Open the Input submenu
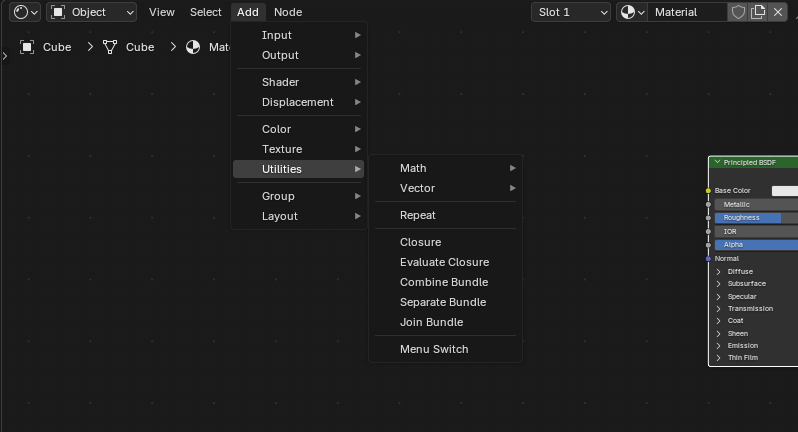This screenshot has width=798, height=432. pos(299,35)
